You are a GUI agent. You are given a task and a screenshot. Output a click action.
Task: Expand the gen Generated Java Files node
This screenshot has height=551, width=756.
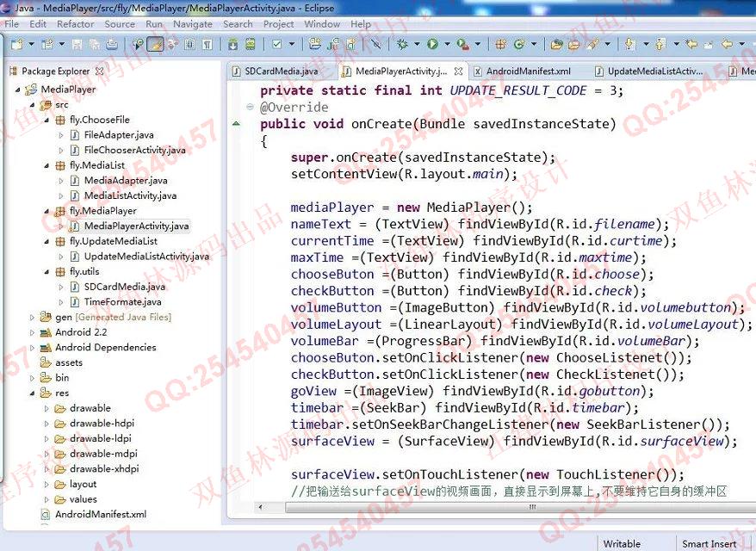(x=33, y=317)
